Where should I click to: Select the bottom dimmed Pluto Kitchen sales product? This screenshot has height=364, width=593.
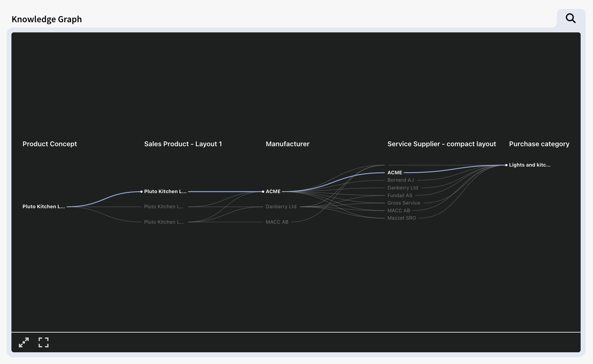164,222
